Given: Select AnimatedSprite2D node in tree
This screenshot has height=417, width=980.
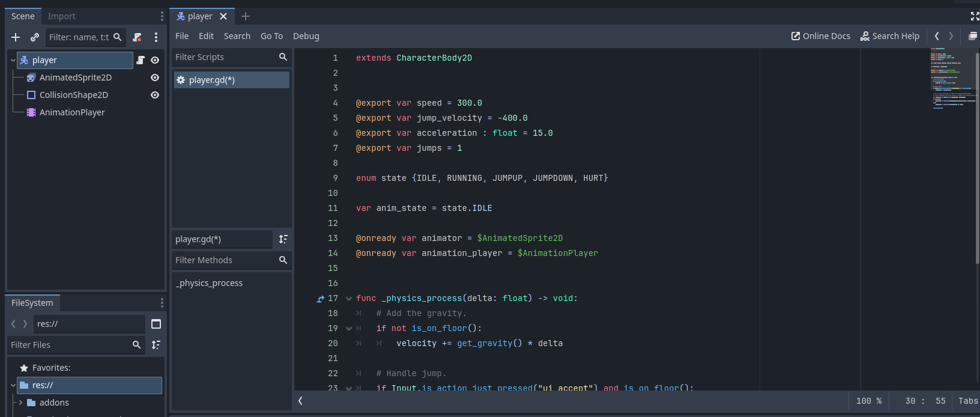Looking at the screenshot, I should coord(76,78).
